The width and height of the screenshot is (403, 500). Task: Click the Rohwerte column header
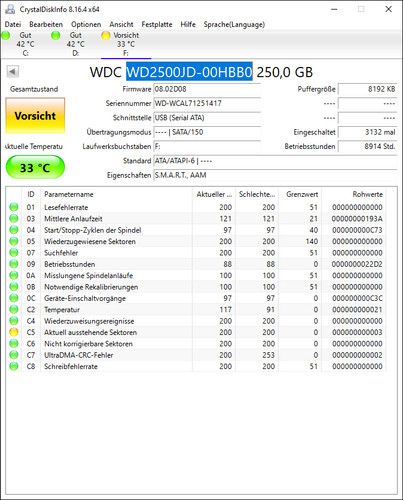(353, 194)
